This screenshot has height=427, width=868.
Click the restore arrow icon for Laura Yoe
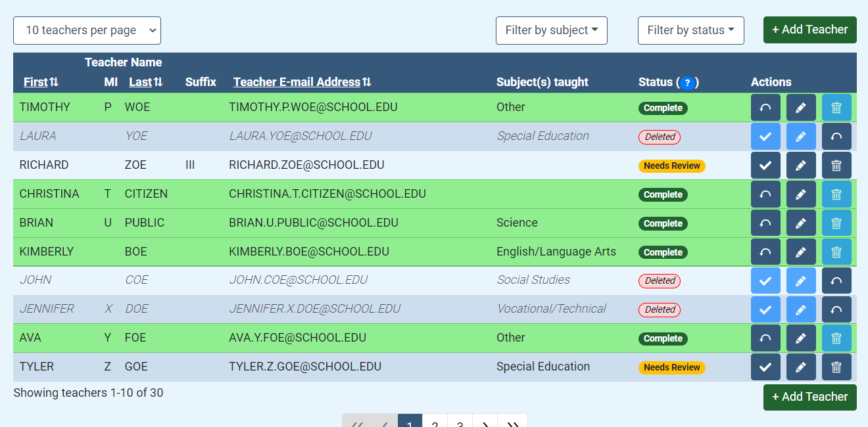pos(836,137)
